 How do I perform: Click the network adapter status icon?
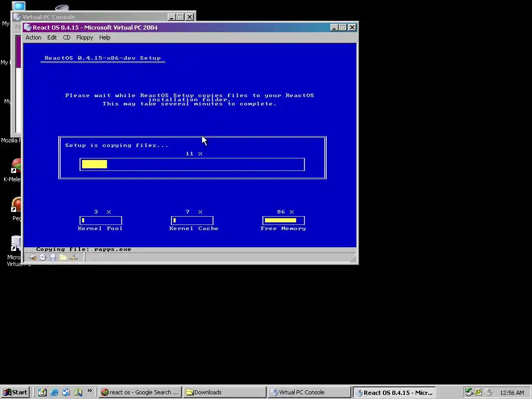(74, 258)
